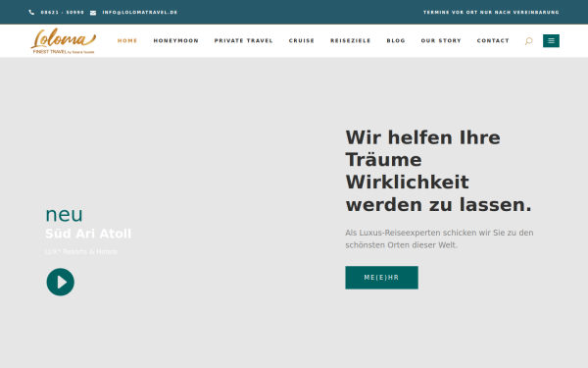Open the Honeymoon menu item
The height and width of the screenshot is (368, 588).
[175, 41]
